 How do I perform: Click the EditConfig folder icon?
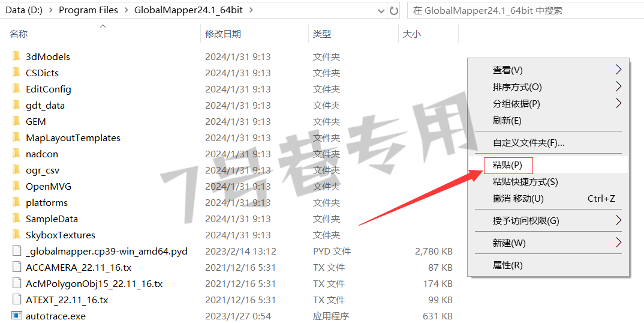pyautogui.click(x=16, y=89)
